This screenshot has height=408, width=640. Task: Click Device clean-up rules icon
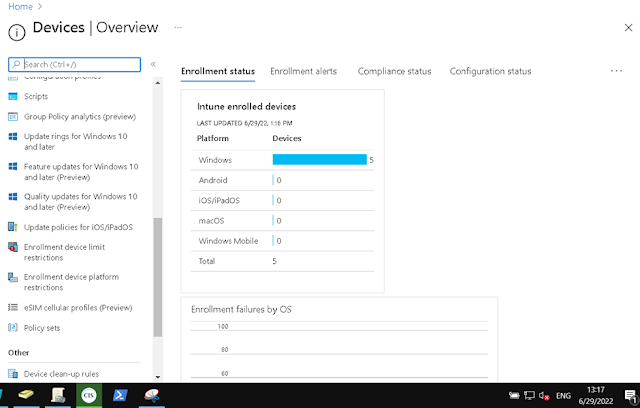pyautogui.click(x=13, y=373)
